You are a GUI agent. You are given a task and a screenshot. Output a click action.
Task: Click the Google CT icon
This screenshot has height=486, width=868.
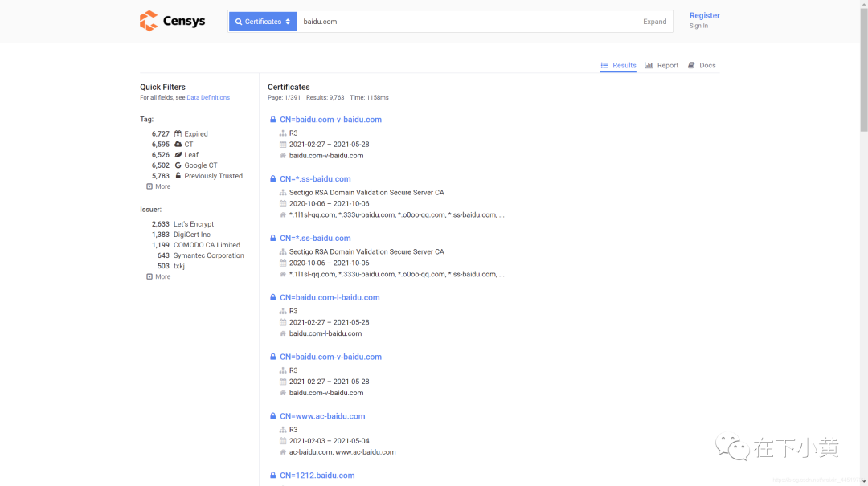tap(178, 165)
